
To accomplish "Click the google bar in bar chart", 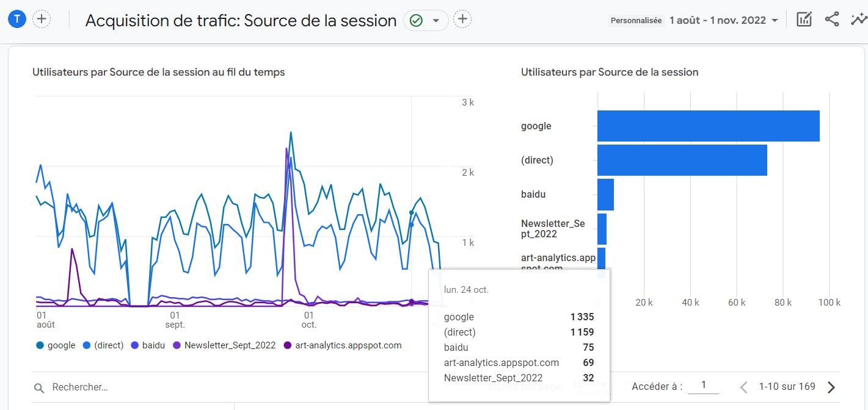I will coord(709,126).
